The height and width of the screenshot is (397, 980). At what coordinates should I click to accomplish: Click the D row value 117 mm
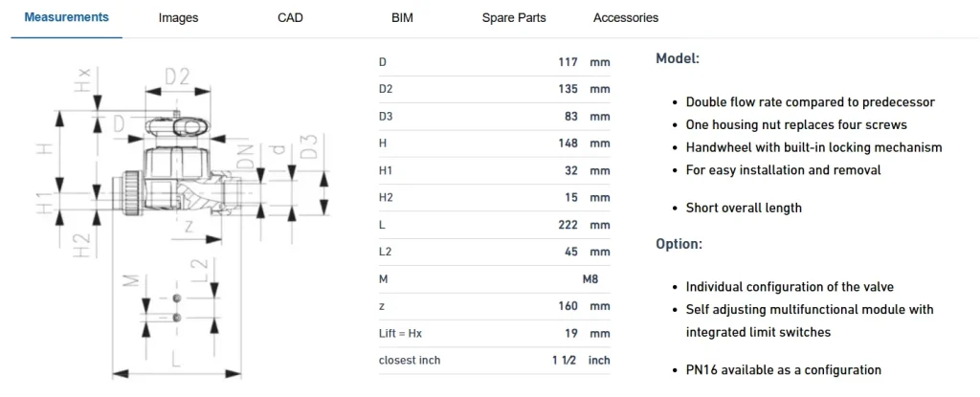click(584, 62)
